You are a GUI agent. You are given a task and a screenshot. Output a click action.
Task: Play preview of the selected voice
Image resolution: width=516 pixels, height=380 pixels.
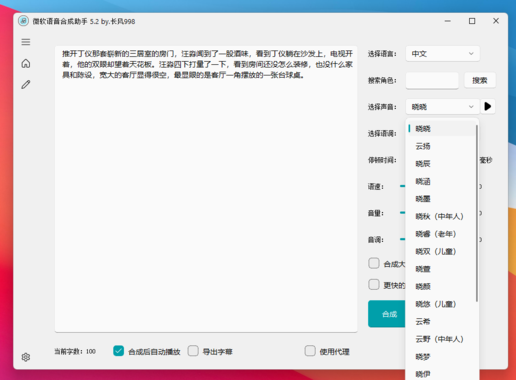[x=488, y=107]
